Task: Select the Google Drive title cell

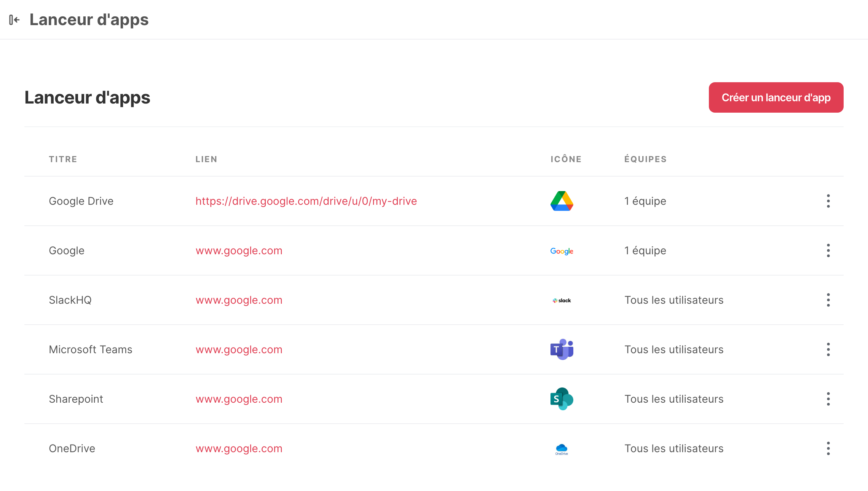Action: [x=81, y=201]
